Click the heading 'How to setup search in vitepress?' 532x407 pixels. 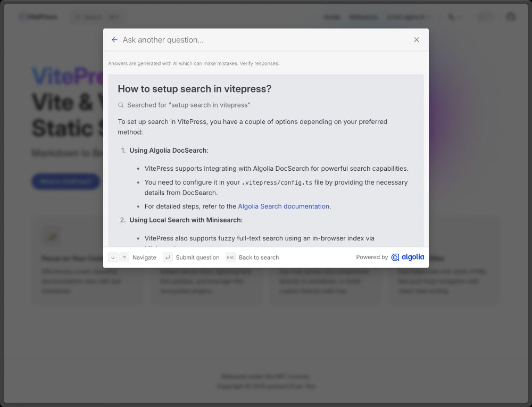[194, 89]
